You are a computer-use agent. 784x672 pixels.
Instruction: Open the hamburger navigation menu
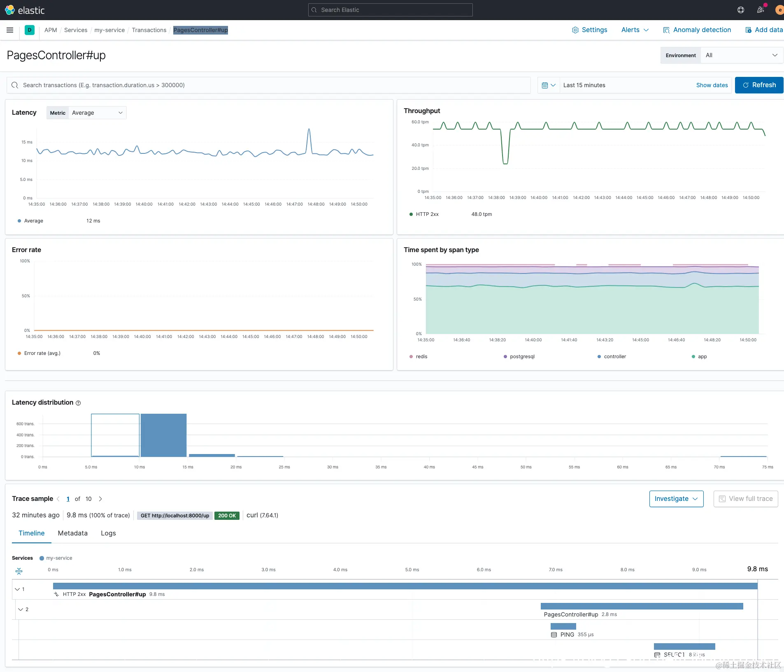click(10, 30)
